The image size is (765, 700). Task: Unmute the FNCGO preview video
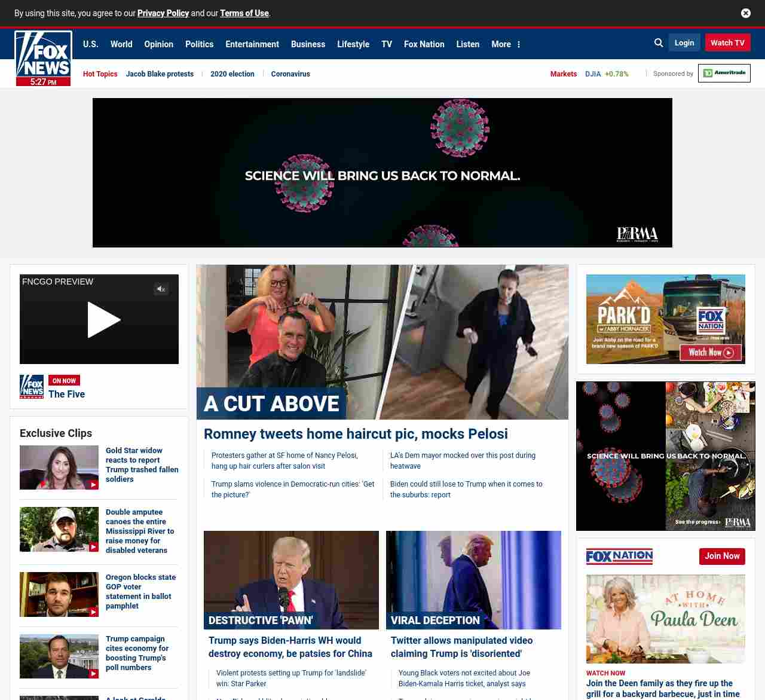tap(161, 289)
